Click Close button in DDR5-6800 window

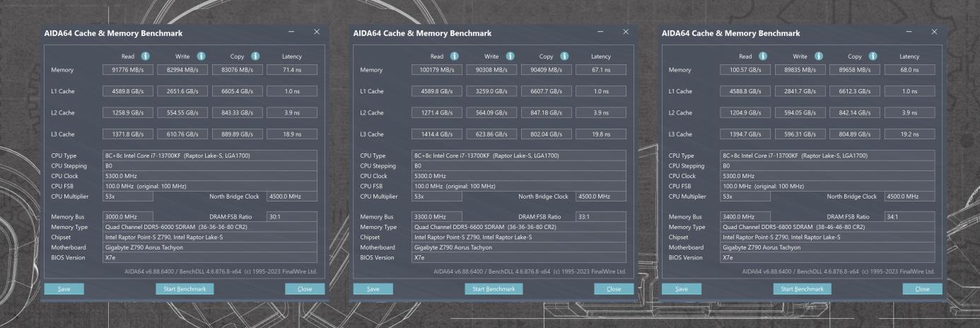click(923, 288)
